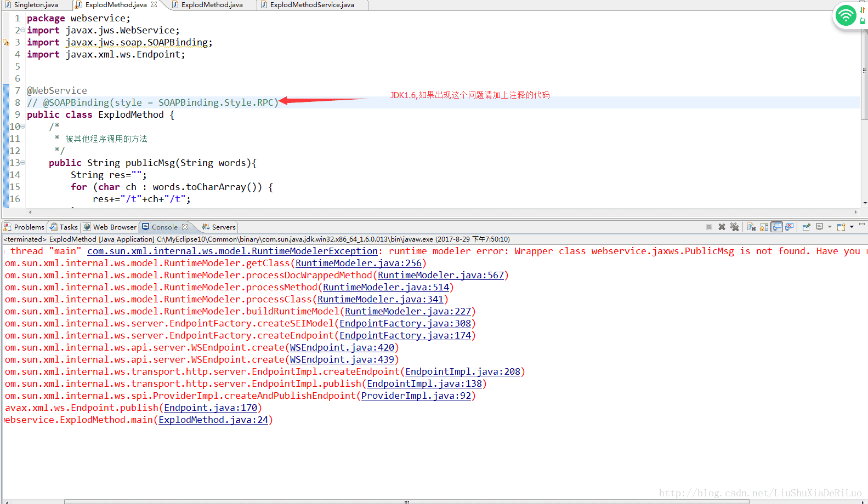The height and width of the screenshot is (504, 868).
Task: Close the active ExplodMethod.java tab
Action: click(154, 4)
